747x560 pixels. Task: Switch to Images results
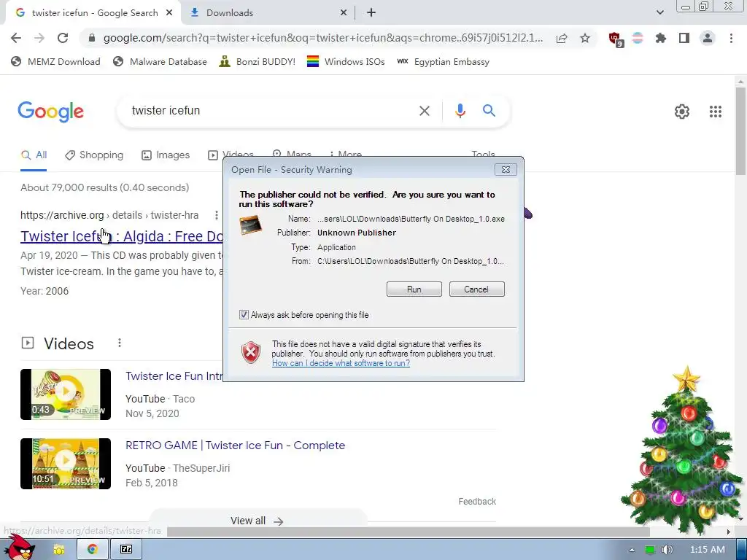click(x=166, y=155)
